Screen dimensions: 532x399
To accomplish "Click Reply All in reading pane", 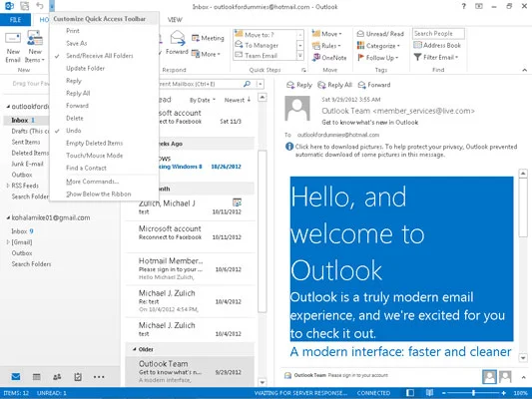I will tap(335, 85).
